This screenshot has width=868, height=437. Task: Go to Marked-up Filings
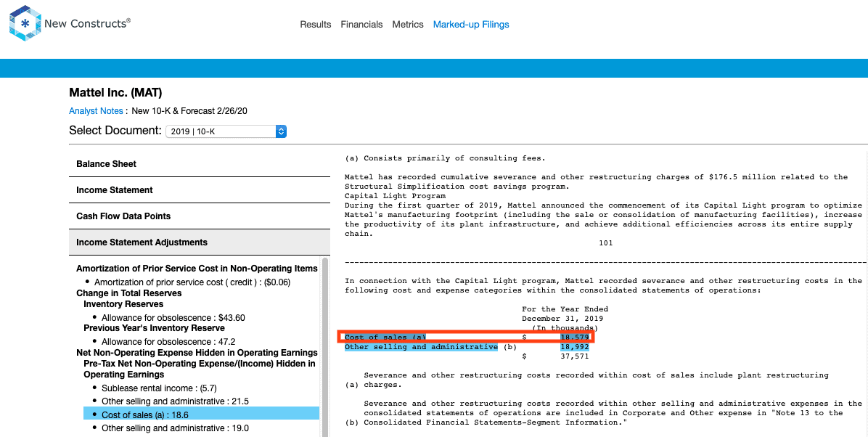471,25
